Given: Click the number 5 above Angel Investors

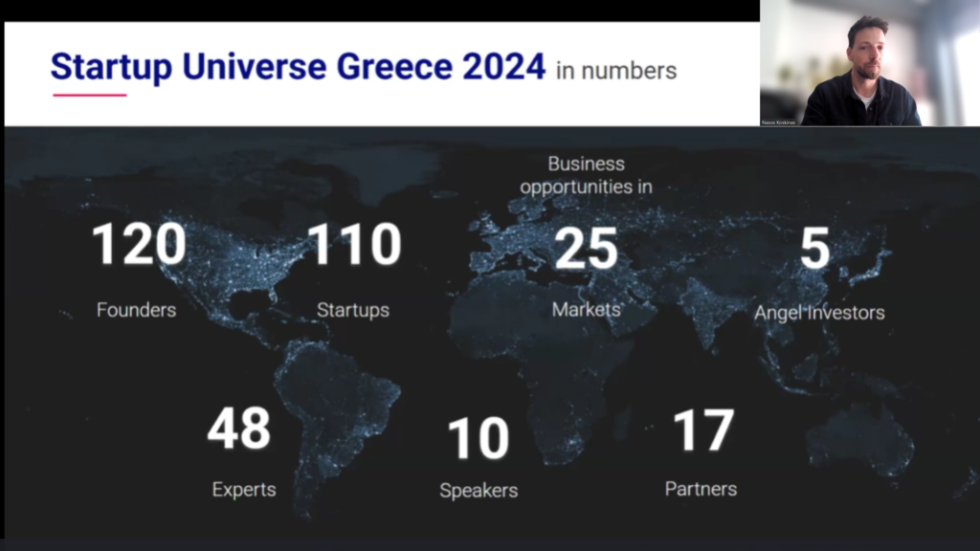Looking at the screenshot, I should click(x=814, y=249).
